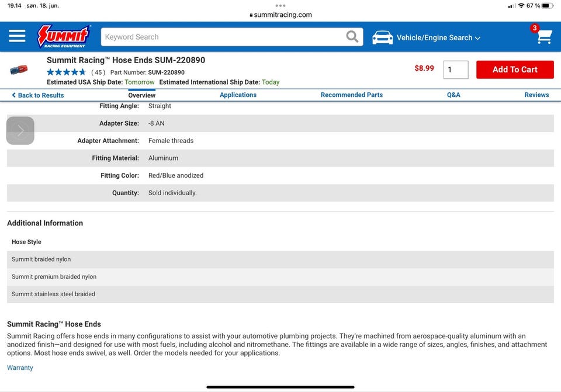Click part number SUM-220890
Viewport: 561px width, 392px height.
point(167,72)
